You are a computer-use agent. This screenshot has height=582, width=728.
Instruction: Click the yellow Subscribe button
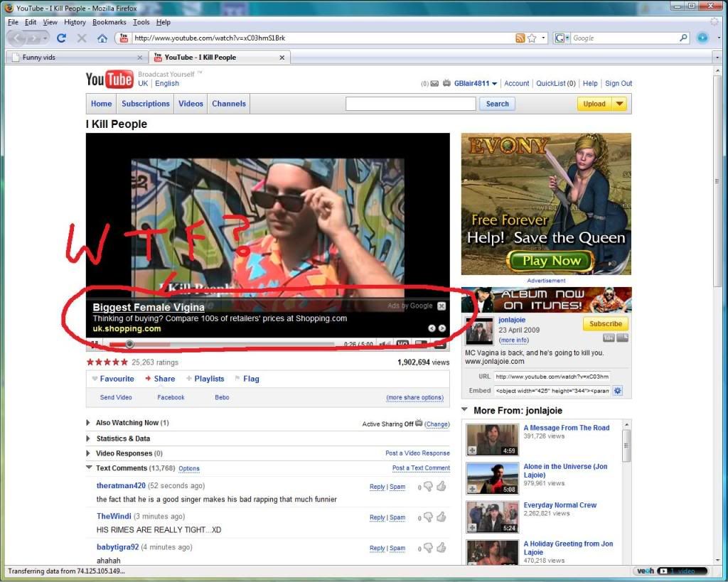point(605,324)
